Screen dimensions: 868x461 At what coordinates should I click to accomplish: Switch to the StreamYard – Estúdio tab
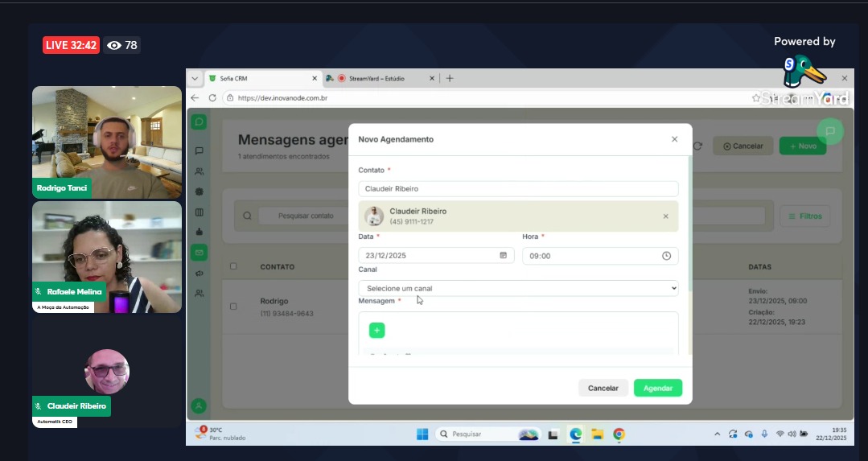pos(378,79)
